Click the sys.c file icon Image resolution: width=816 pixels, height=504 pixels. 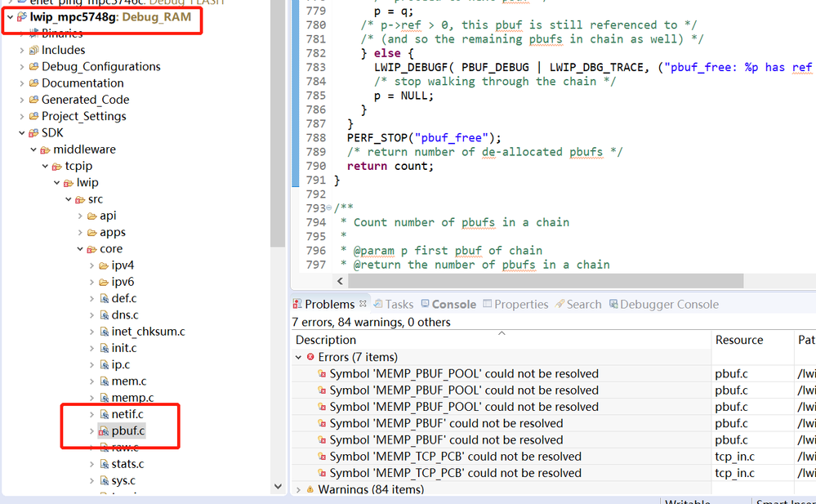point(104,480)
